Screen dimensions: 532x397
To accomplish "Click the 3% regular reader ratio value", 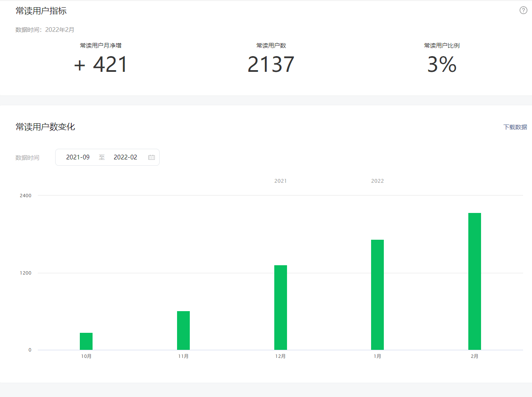I will [442, 65].
